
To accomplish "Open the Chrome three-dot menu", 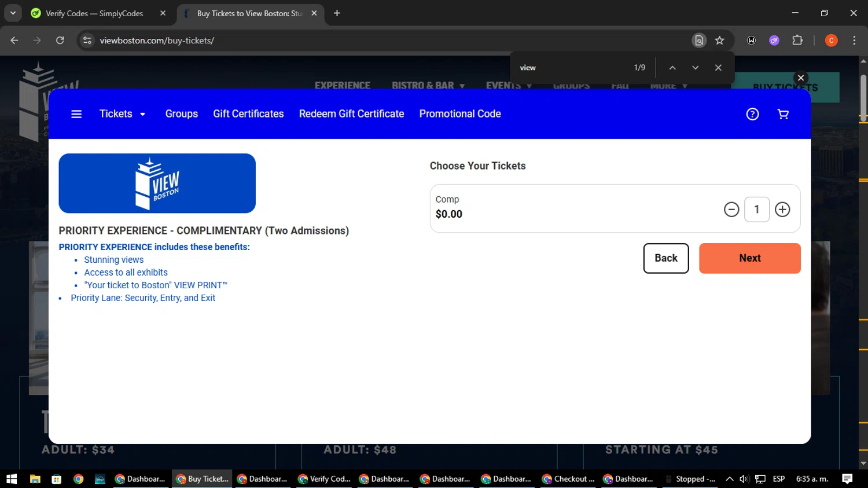I will 854,41.
